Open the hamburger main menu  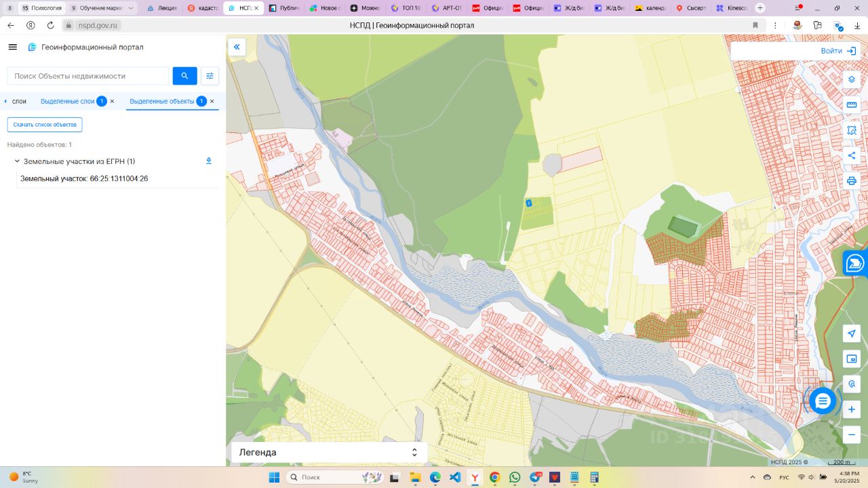click(12, 47)
